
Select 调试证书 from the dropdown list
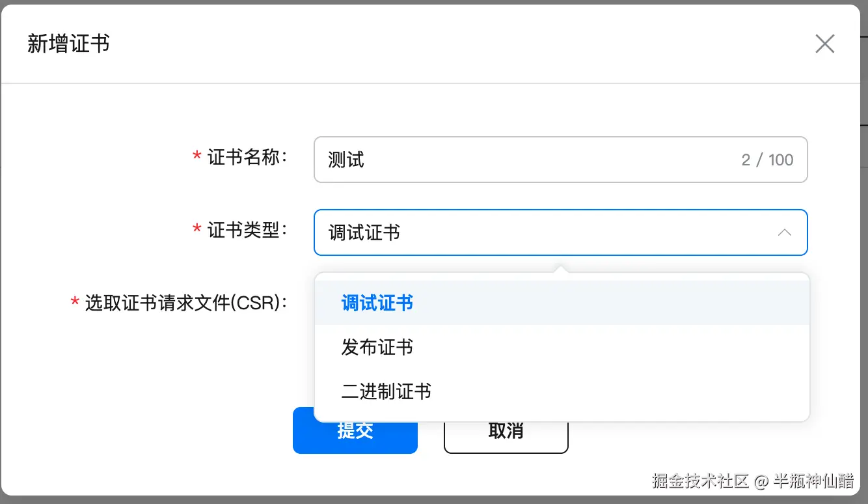tap(377, 303)
